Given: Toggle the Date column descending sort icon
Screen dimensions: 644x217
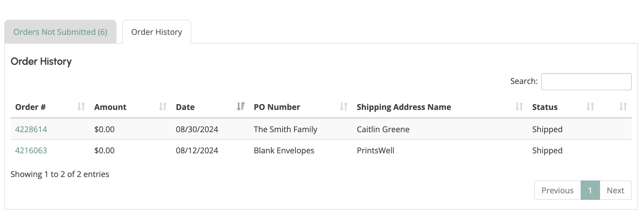Looking at the screenshot, I should tap(241, 107).
